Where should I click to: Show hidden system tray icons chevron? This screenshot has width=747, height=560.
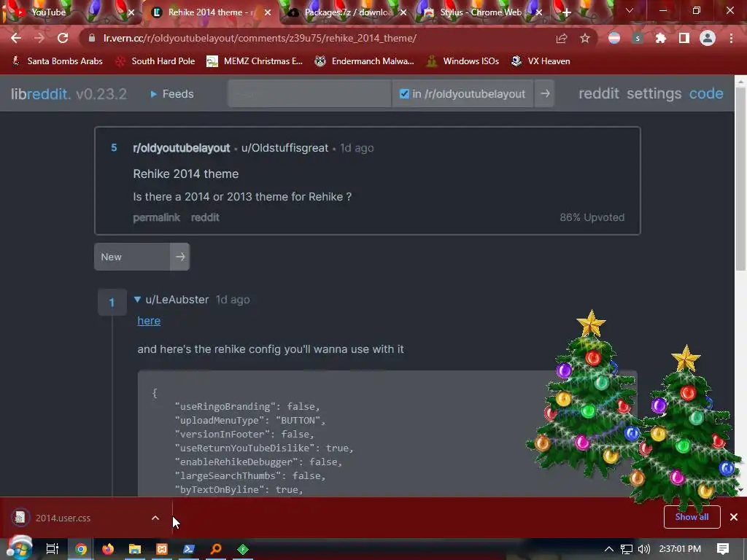[608, 549]
